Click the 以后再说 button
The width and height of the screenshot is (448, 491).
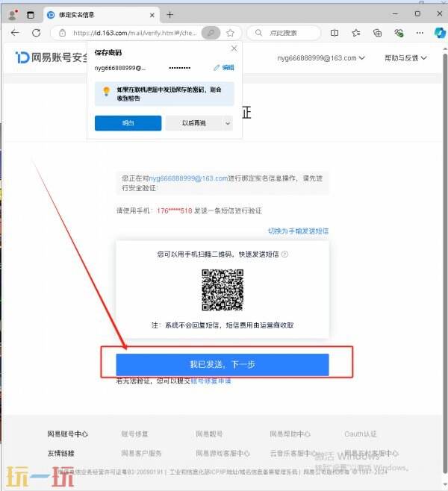(x=193, y=123)
